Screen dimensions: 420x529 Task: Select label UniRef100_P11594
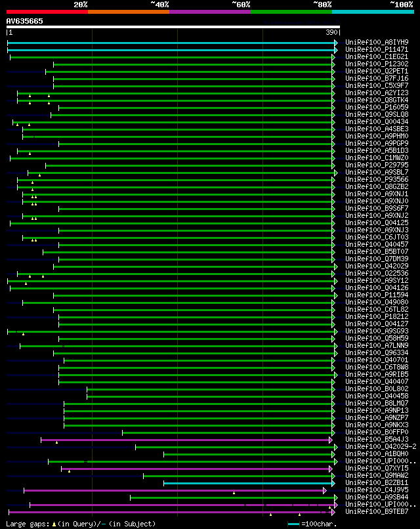[377, 295]
